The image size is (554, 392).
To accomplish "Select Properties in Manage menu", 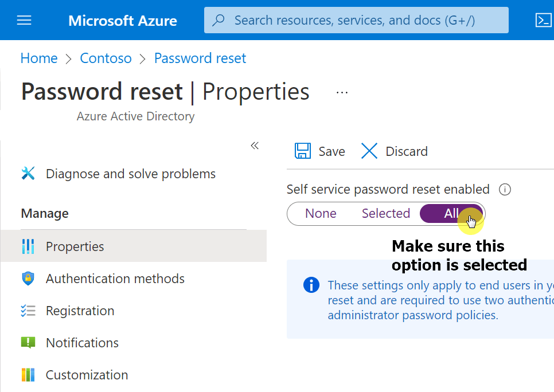I will [x=134, y=246].
